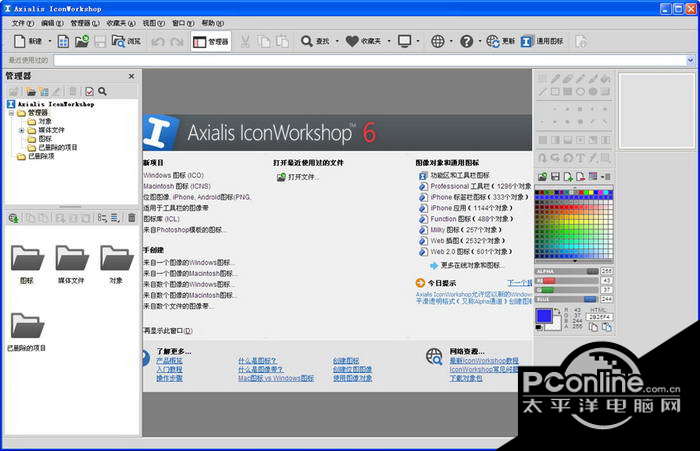The image size is (700, 451).
Task: Click the trash delete icon in file pane toolbar
Action: click(x=132, y=218)
